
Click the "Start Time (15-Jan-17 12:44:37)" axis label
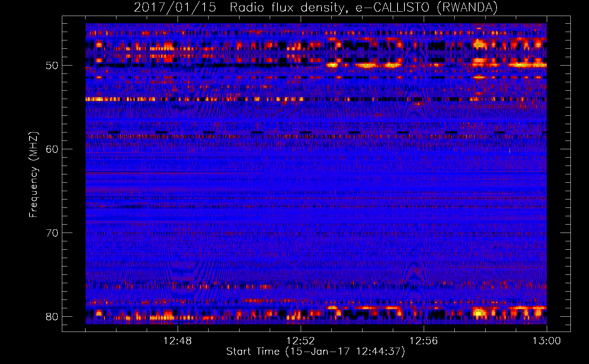tap(316, 352)
